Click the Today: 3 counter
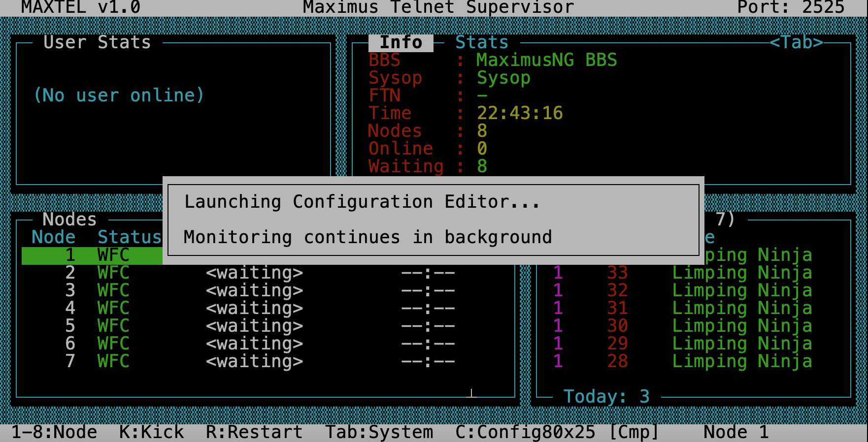Screen dimensions: 868x442 click(x=606, y=397)
